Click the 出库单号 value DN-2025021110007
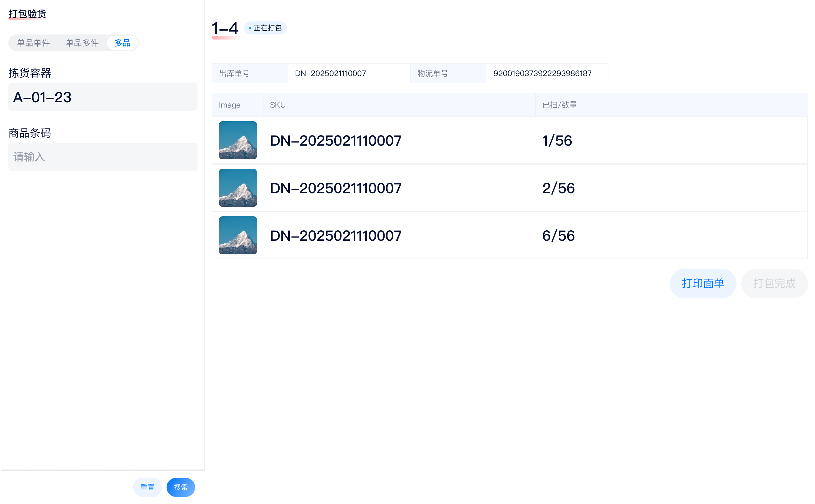Image resolution: width=815 pixels, height=504 pixels. click(330, 73)
